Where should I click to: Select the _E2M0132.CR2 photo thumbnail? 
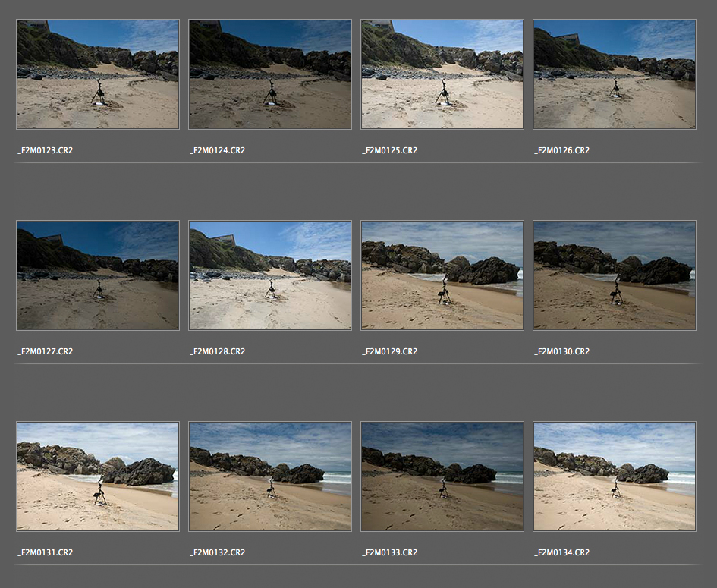(270, 476)
